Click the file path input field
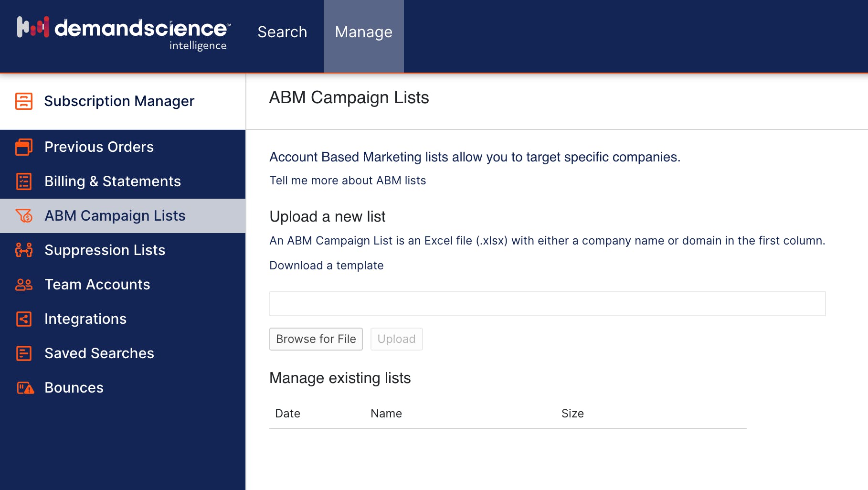This screenshot has height=490, width=868. (x=547, y=304)
